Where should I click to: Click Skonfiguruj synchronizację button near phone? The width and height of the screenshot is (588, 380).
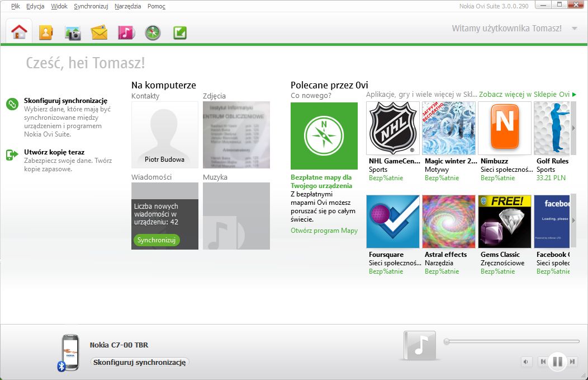coord(140,362)
